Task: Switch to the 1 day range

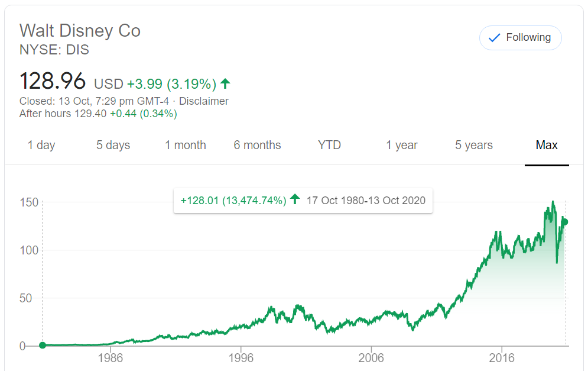Action: pos(41,145)
